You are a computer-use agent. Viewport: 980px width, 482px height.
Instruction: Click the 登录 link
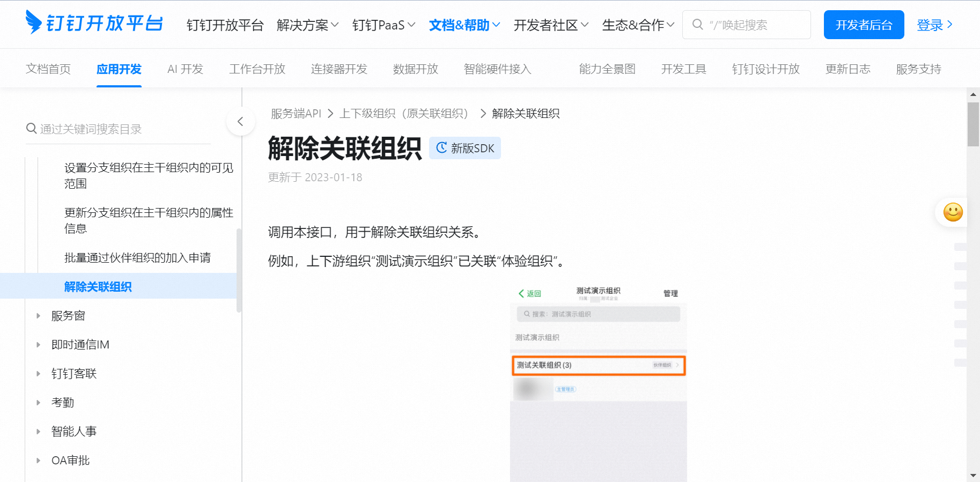pyautogui.click(x=934, y=25)
